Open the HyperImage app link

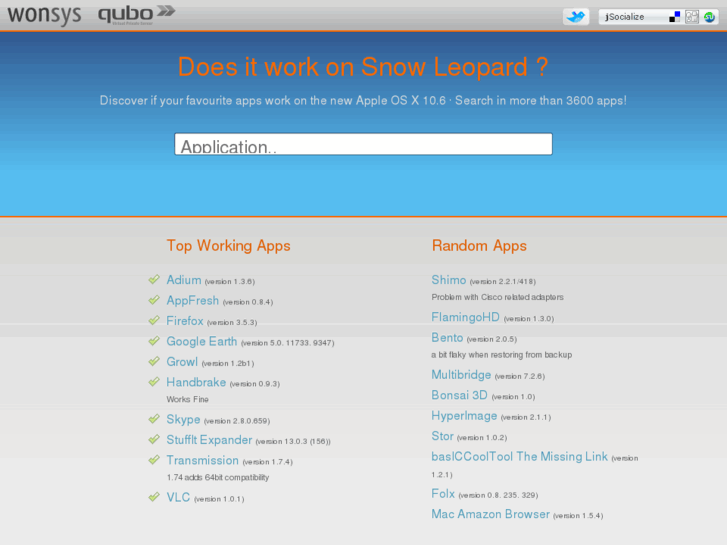tap(464, 416)
